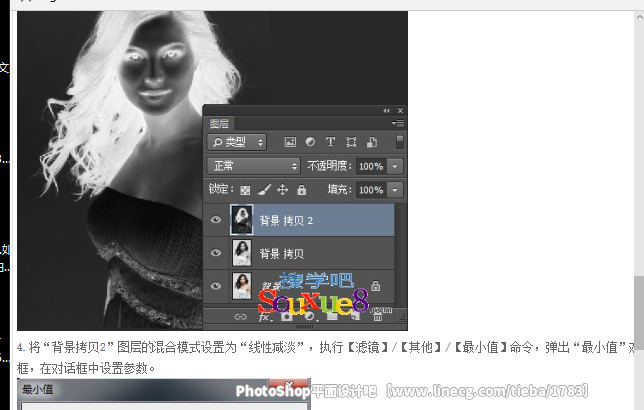
Task: Close the 最小值 dialog with red X
Action: 289,385
